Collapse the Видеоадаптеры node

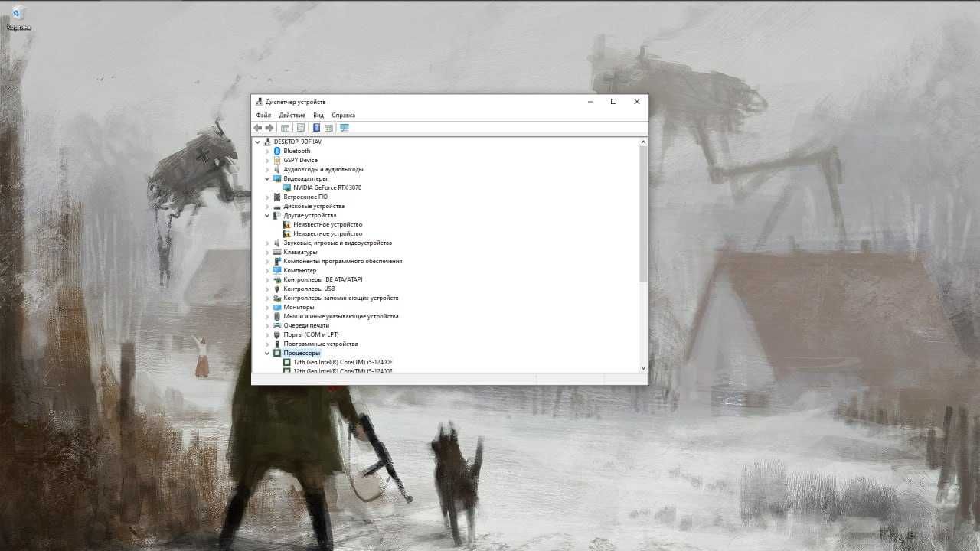[267, 178]
